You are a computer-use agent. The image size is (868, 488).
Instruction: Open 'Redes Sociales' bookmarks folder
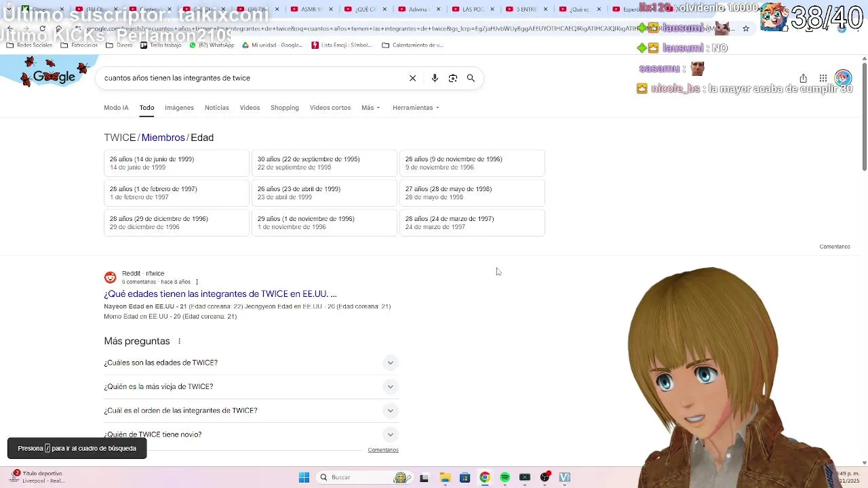(29, 45)
